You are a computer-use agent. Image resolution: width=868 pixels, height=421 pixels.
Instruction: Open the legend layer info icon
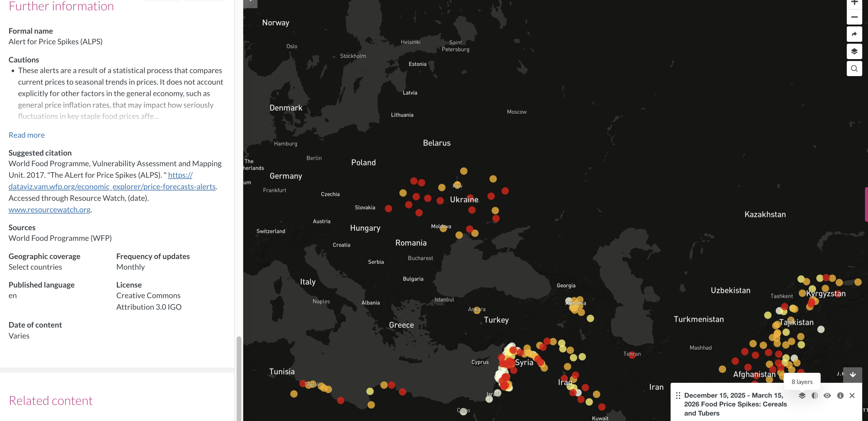pos(840,396)
